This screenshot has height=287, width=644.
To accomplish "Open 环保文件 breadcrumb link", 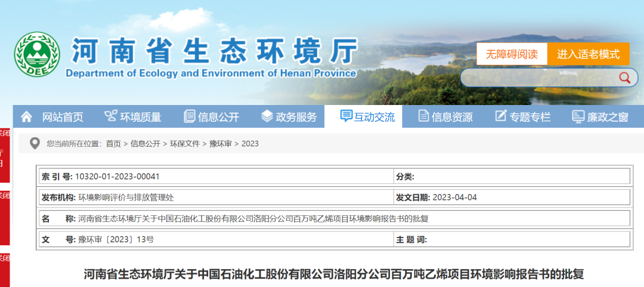I will click(182, 144).
